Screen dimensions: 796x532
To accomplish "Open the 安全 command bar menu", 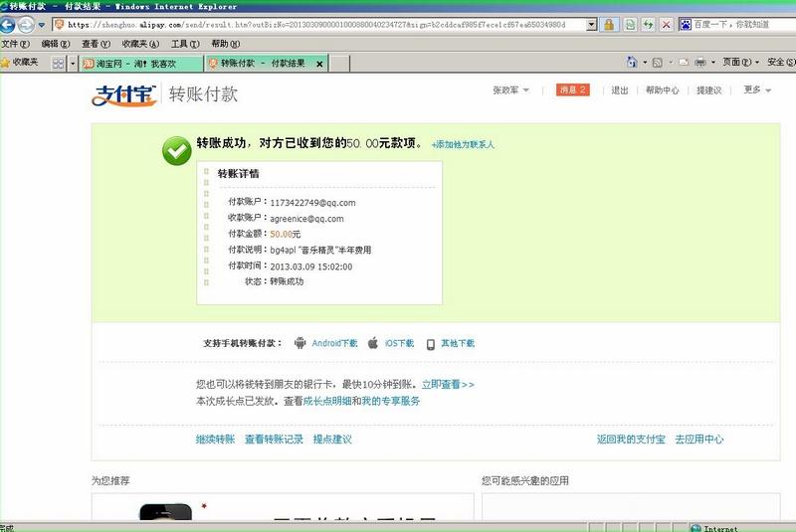I will point(781,62).
